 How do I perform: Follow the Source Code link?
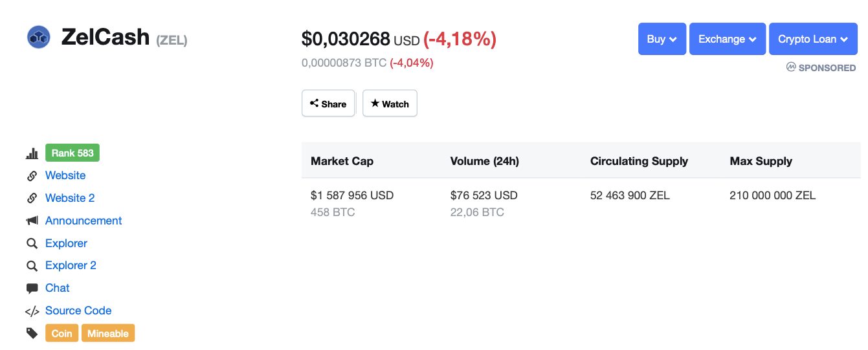click(78, 311)
